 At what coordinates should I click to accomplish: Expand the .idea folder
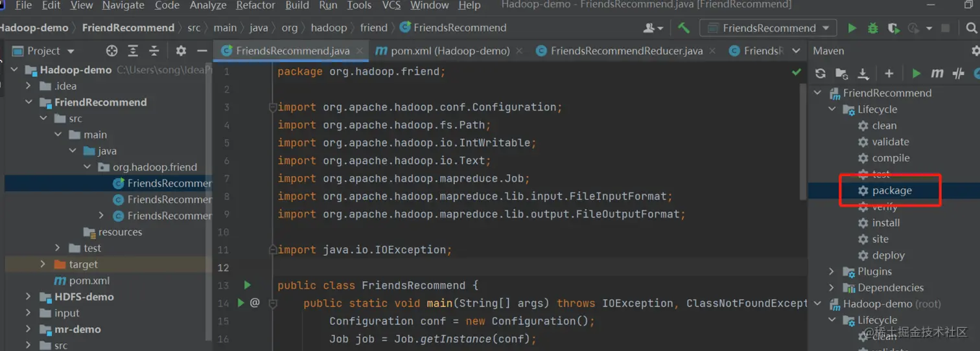point(29,86)
